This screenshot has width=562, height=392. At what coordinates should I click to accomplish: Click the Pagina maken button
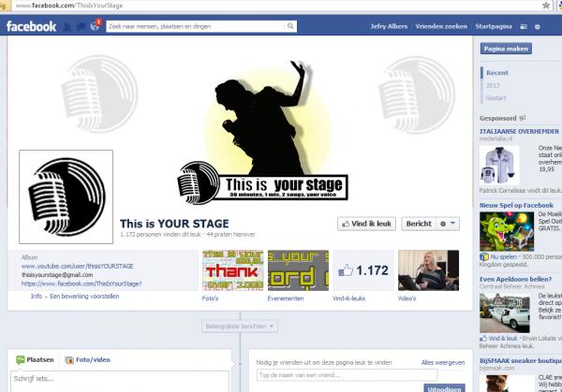506,49
